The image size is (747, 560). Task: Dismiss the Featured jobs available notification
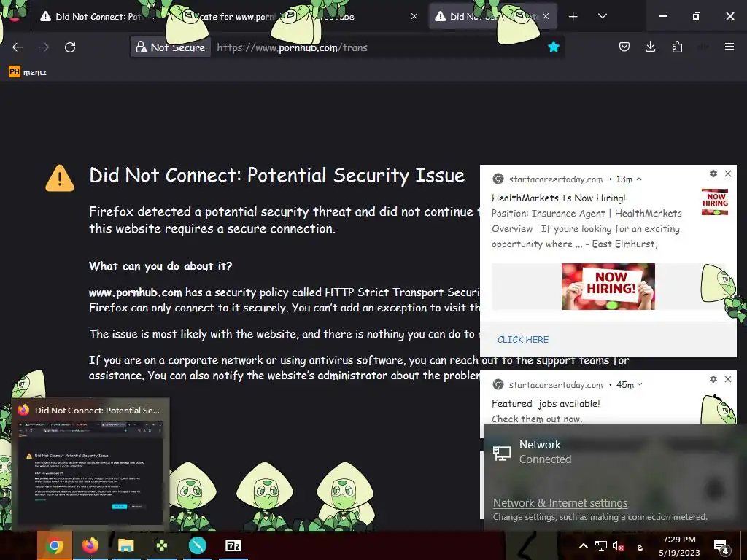(x=728, y=379)
